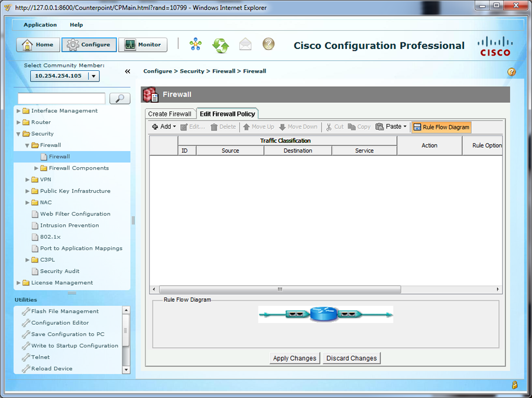Click the router image in Rule Flow Diagram

coord(324,314)
